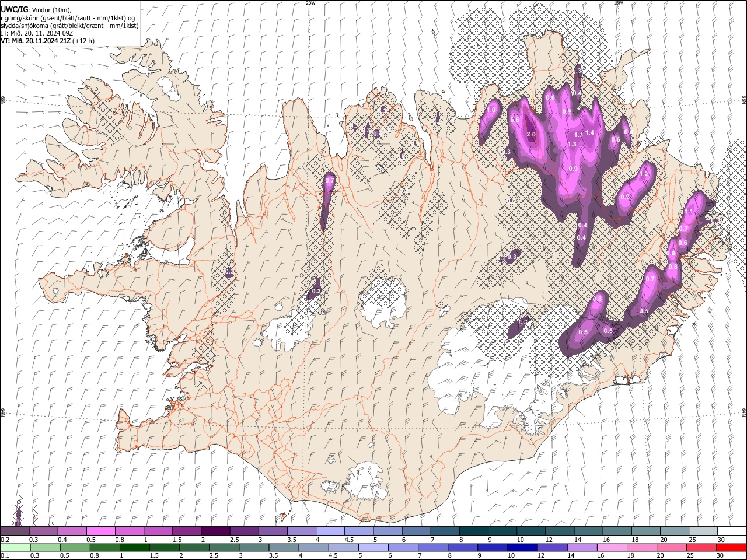Pick the darkest purple 2–2.5 swatch in the top legend

215,531
